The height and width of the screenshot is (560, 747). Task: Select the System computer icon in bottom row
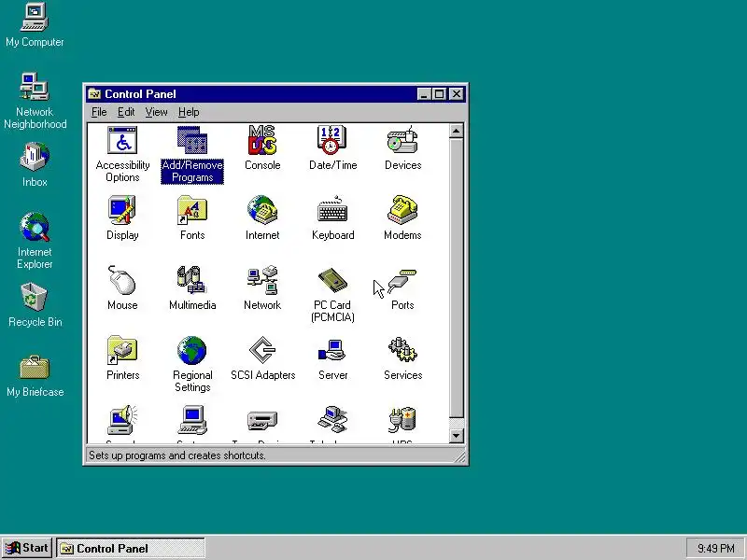tap(192, 419)
